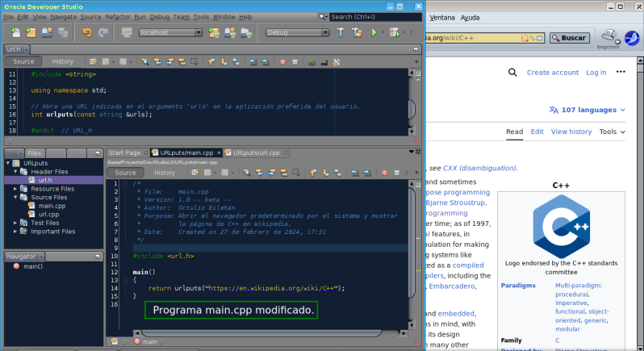The height and width of the screenshot is (351, 644).
Task: Click the Buscar button in the browser
Action: click(571, 38)
